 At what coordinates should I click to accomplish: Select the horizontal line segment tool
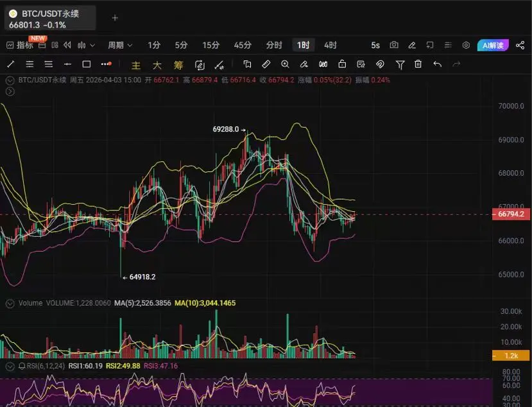[x=67, y=64]
